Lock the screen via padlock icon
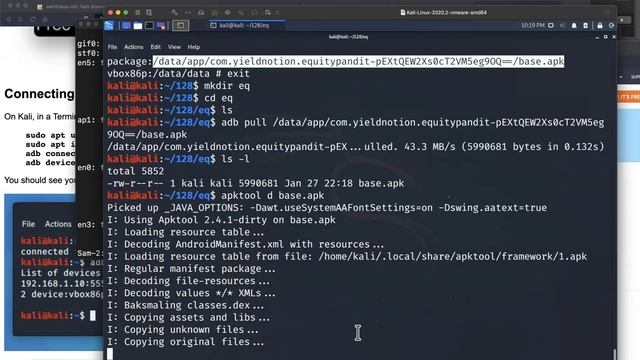Image resolution: width=640 pixels, height=360 pixels. pyautogui.click(x=600, y=25)
